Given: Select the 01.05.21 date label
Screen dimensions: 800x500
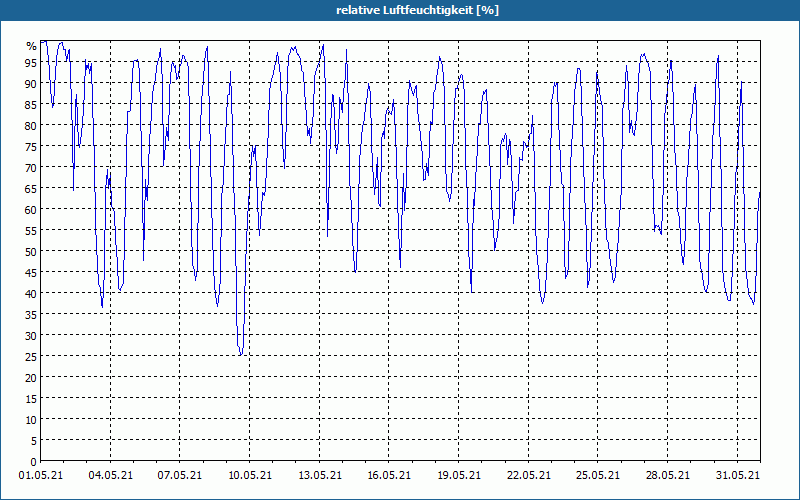Looking at the screenshot, I should [41, 475].
